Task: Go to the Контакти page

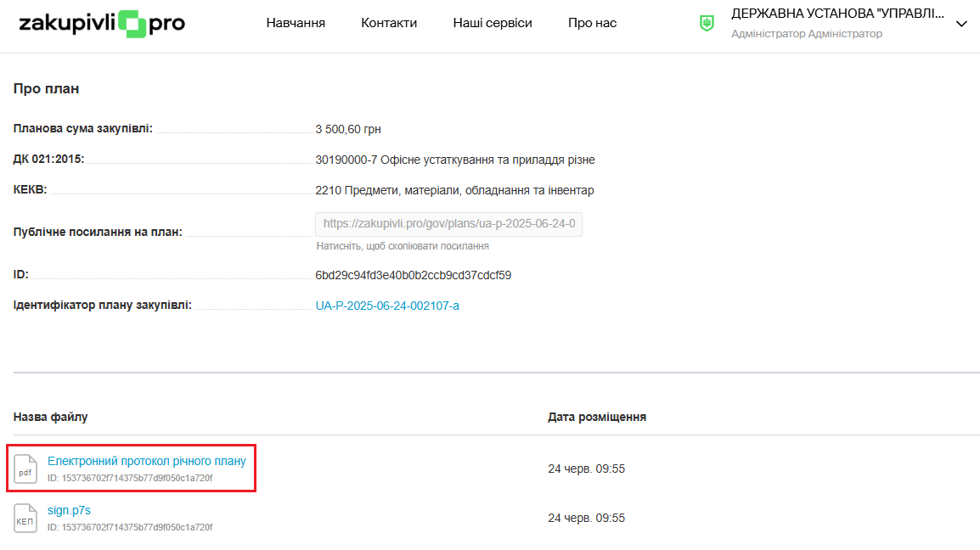Action: (x=389, y=23)
